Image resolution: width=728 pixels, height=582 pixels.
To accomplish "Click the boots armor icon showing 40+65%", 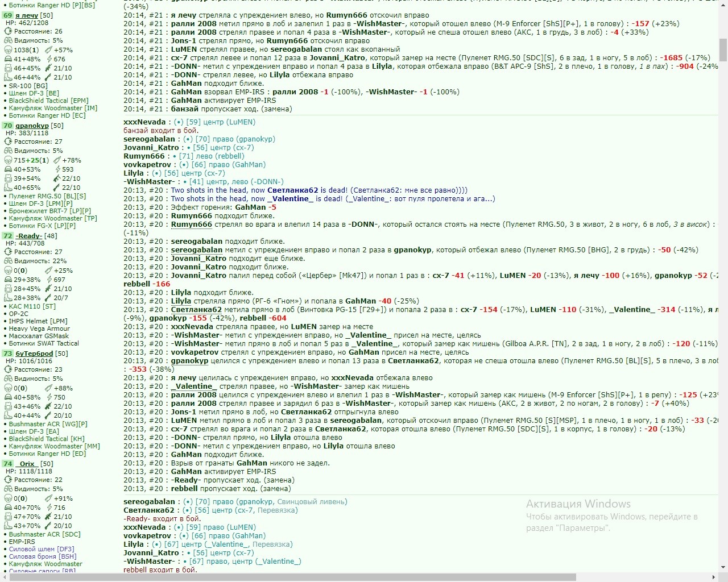I will tap(8, 188).
